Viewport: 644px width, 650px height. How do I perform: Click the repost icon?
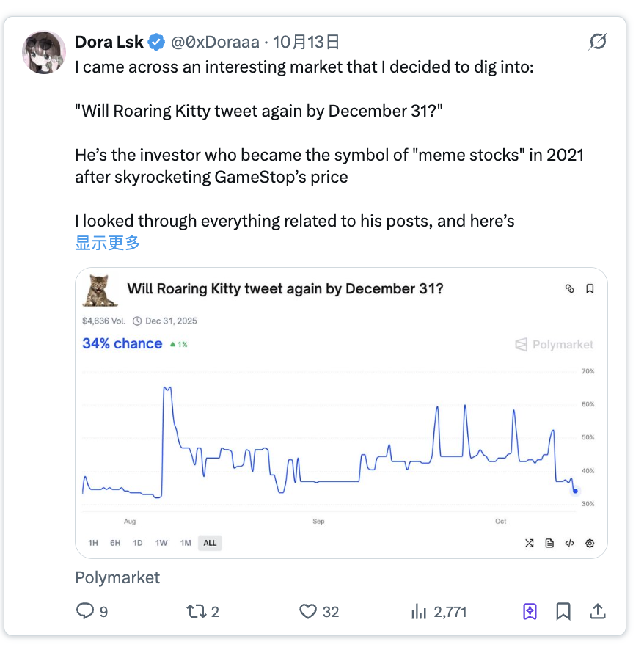tap(196, 611)
